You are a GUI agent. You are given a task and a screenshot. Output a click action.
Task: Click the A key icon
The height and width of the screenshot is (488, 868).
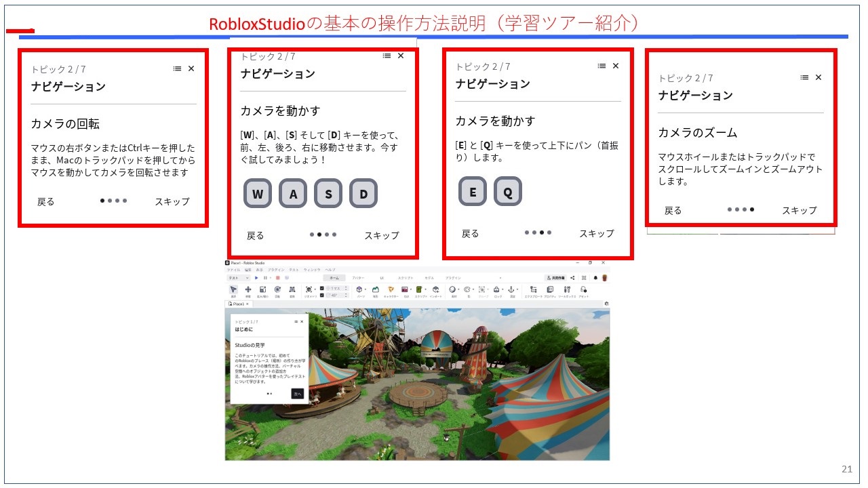(293, 195)
